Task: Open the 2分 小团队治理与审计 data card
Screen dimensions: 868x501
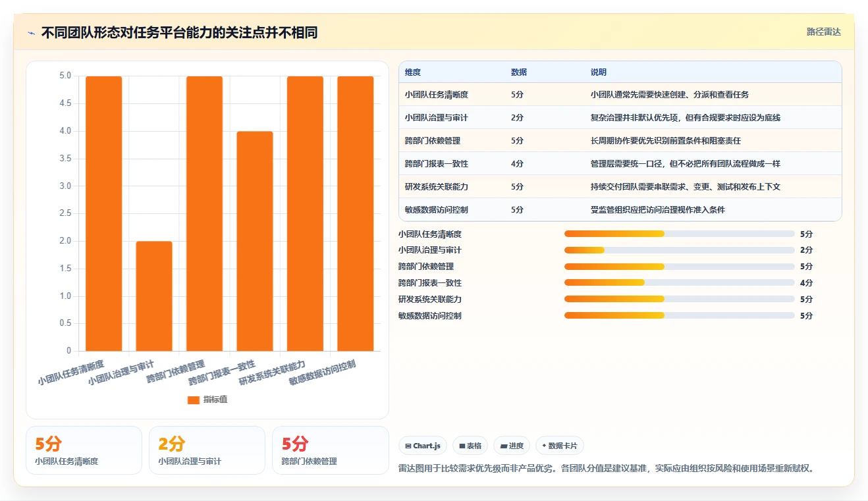Action: pyautogui.click(x=207, y=450)
